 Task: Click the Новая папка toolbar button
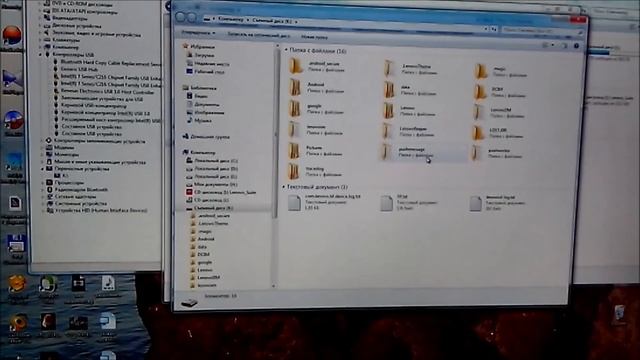coord(314,37)
